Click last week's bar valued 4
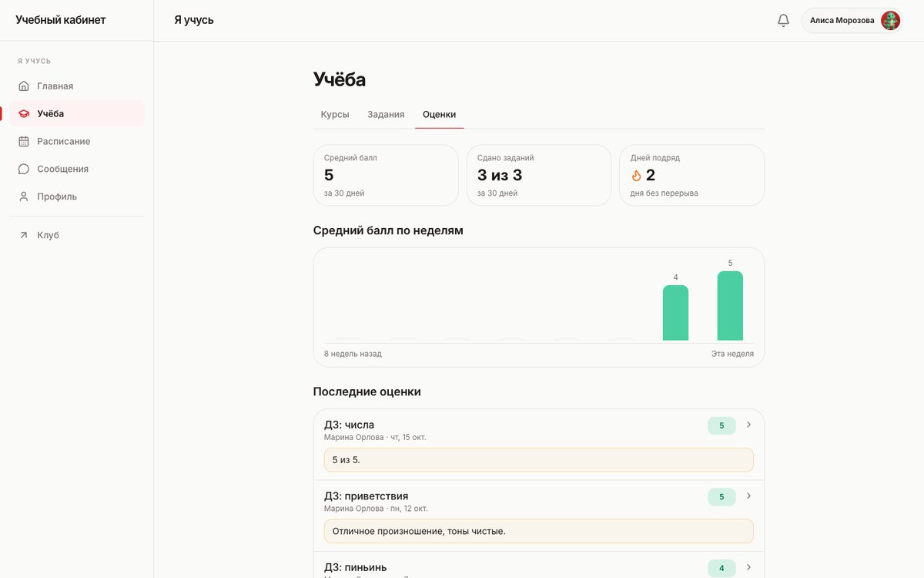The width and height of the screenshot is (924, 578). [x=675, y=313]
